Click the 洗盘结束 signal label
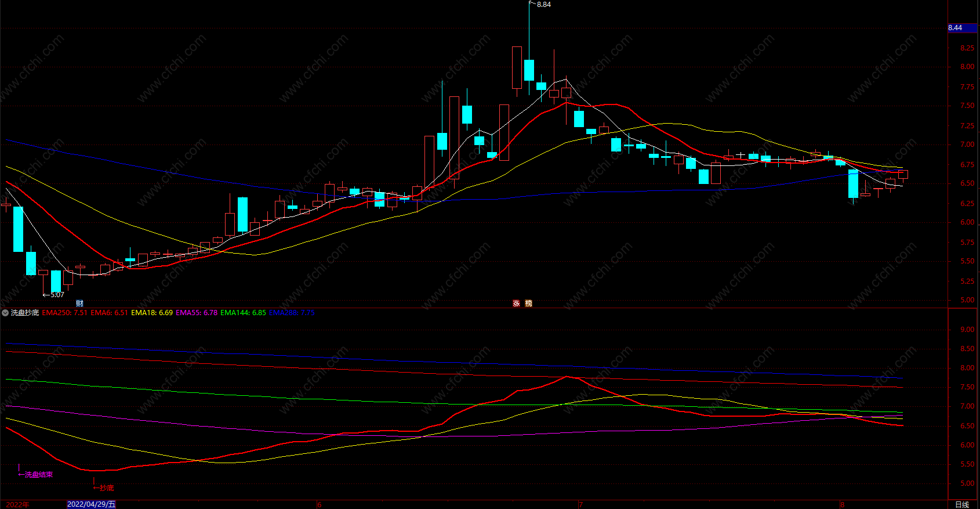 [x=39, y=475]
